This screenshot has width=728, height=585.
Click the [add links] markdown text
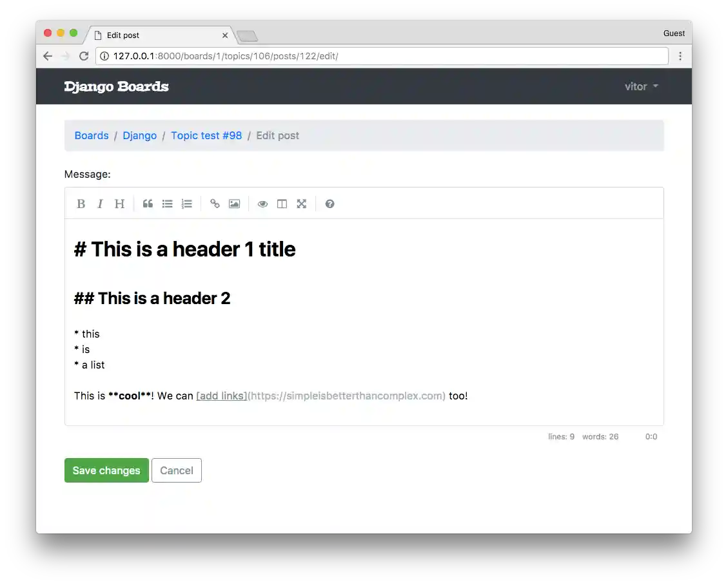(x=221, y=396)
